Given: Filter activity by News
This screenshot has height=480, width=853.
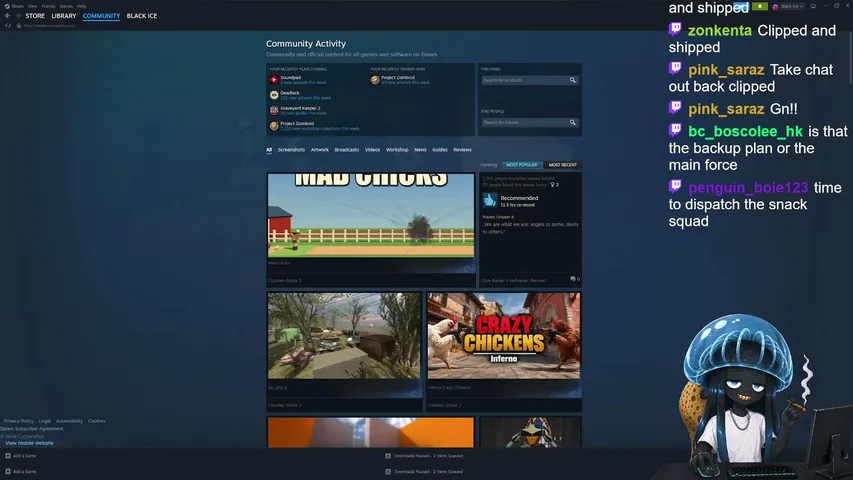Looking at the screenshot, I should pos(420,150).
